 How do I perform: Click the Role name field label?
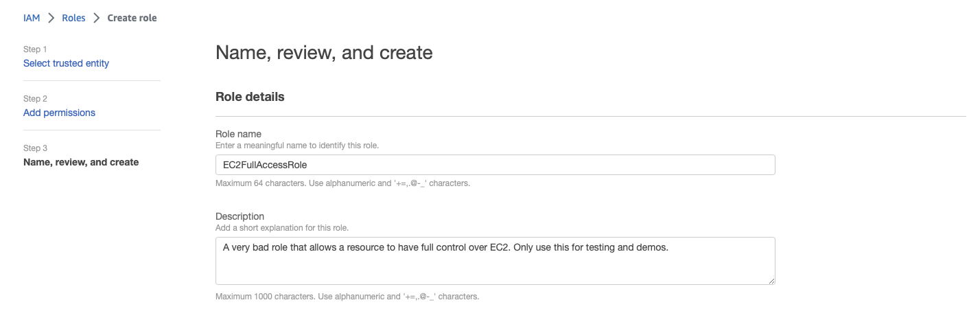coord(238,134)
